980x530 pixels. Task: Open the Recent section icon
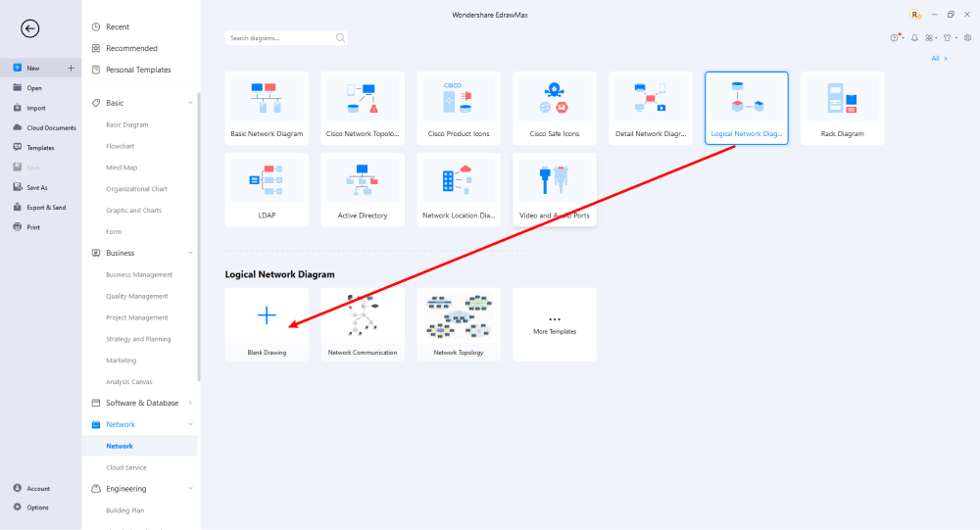coord(96,26)
